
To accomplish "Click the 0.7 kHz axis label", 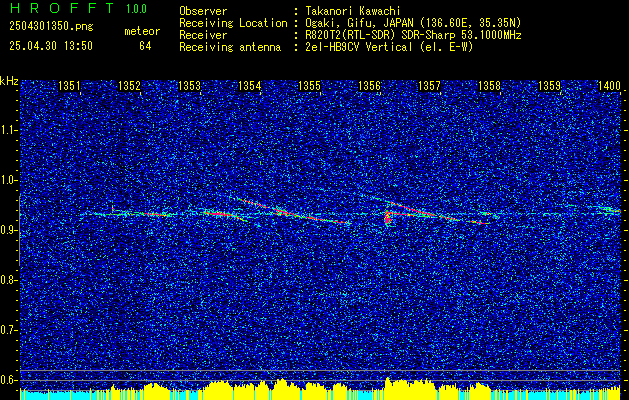I will coord(8,330).
